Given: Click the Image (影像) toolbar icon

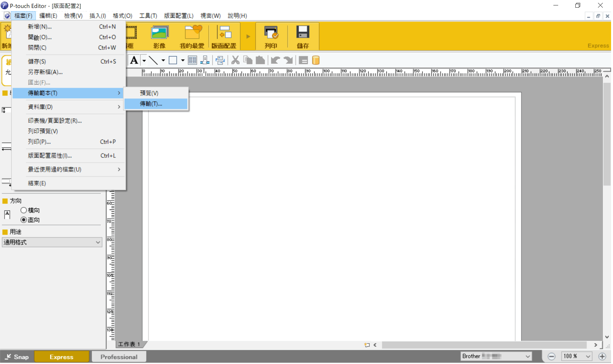Looking at the screenshot, I should 159,37.
